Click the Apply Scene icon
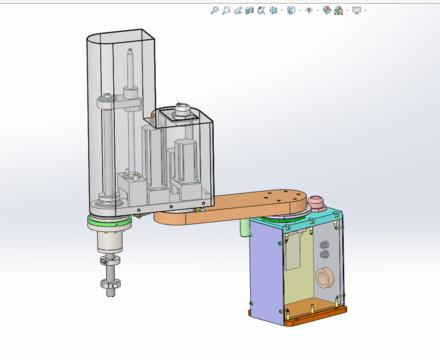This screenshot has height=360, width=440. click(x=339, y=11)
